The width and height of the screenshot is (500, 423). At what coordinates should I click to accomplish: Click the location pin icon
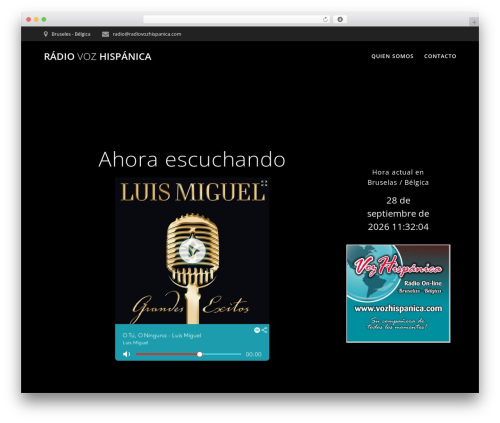coord(46,34)
